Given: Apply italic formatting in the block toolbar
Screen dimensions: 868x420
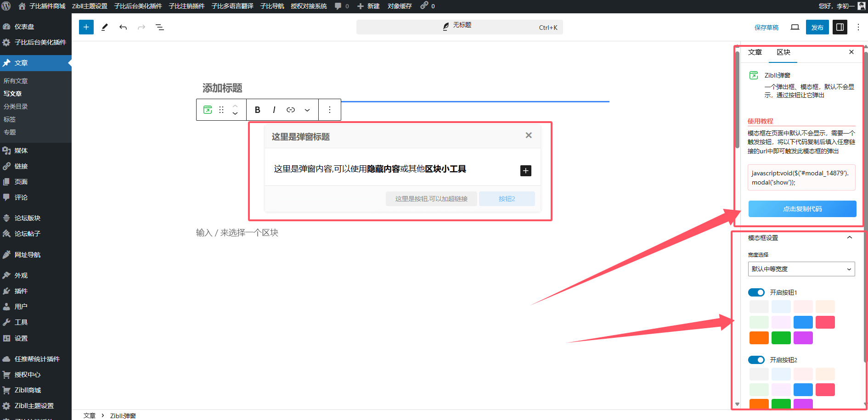Looking at the screenshot, I should click(274, 110).
